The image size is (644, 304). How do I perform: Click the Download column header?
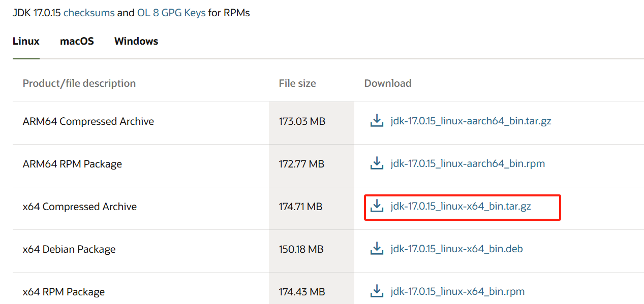[388, 83]
